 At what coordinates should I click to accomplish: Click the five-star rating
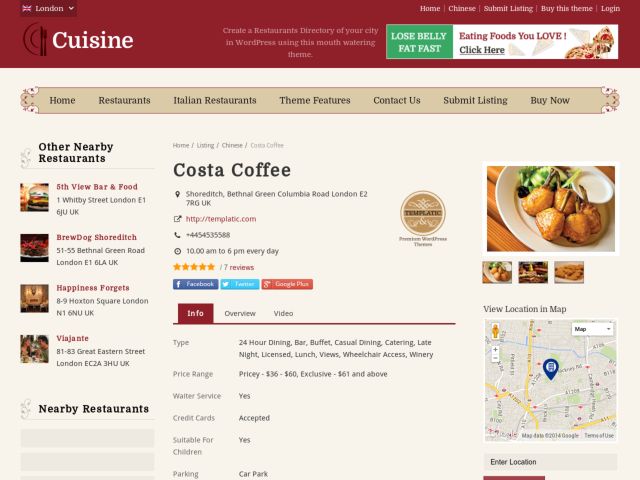click(194, 267)
